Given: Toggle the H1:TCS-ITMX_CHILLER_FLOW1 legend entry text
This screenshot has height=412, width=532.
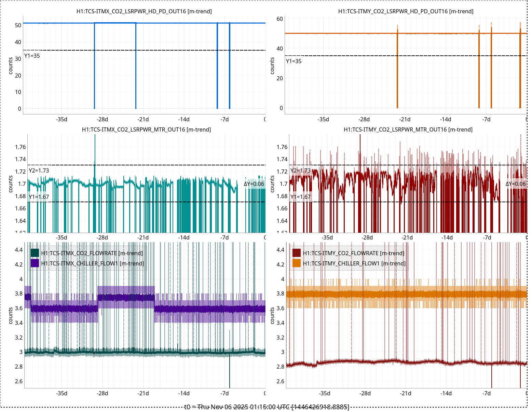Looking at the screenshot, I should tap(92, 263).
